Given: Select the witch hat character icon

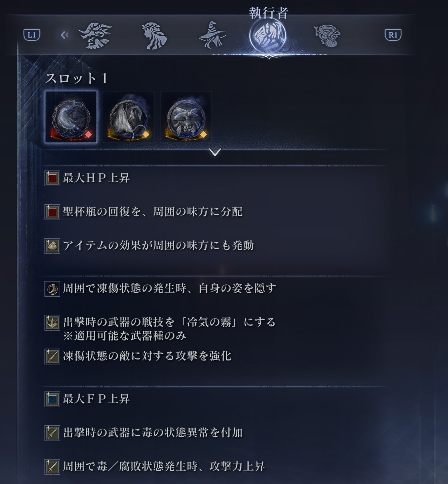Looking at the screenshot, I should (212, 35).
